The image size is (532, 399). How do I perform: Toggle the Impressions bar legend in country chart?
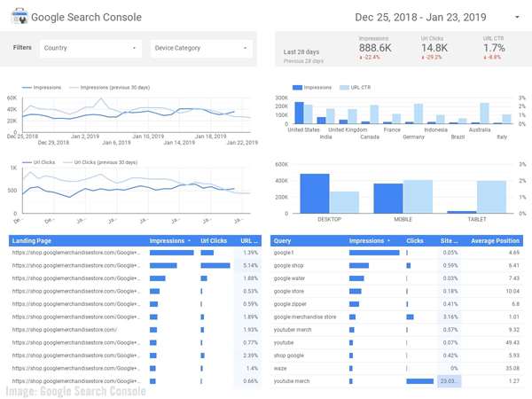tap(312, 88)
